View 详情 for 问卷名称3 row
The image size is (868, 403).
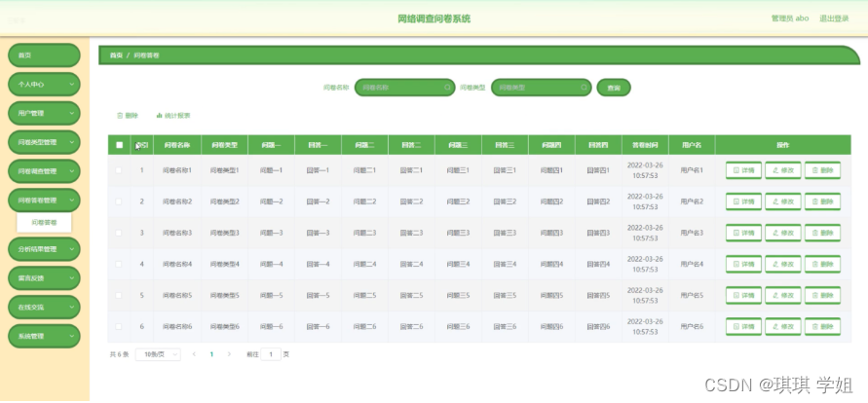(x=743, y=233)
